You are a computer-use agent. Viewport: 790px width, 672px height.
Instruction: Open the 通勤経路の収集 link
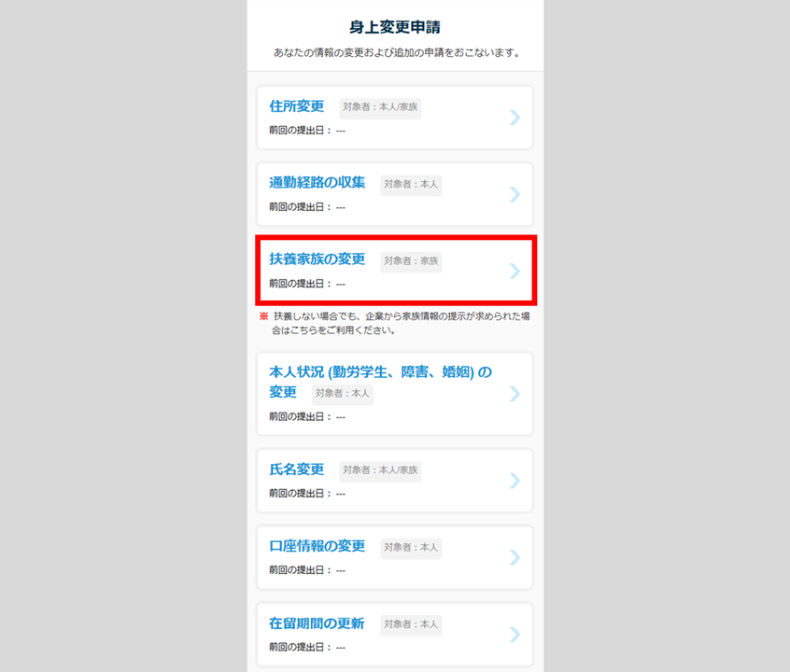point(317,182)
